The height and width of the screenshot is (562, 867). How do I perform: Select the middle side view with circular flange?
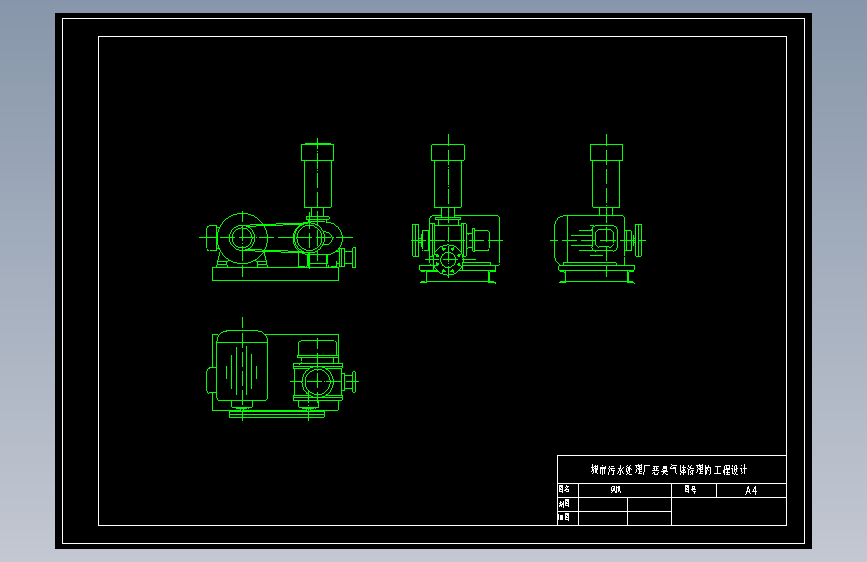point(457,209)
